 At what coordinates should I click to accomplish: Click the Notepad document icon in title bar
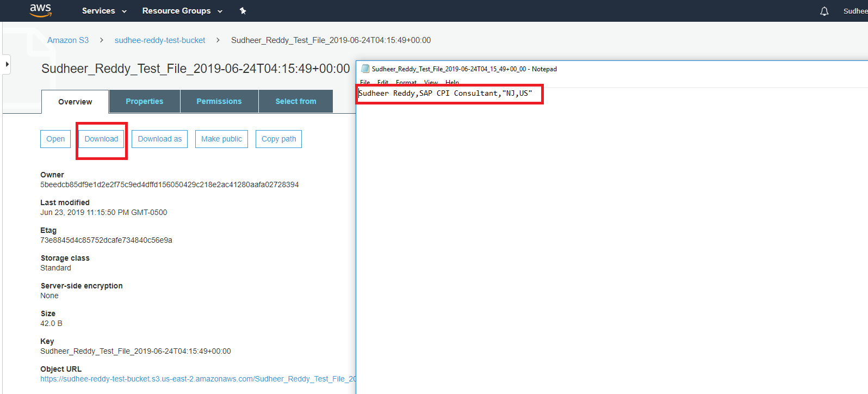(x=365, y=69)
